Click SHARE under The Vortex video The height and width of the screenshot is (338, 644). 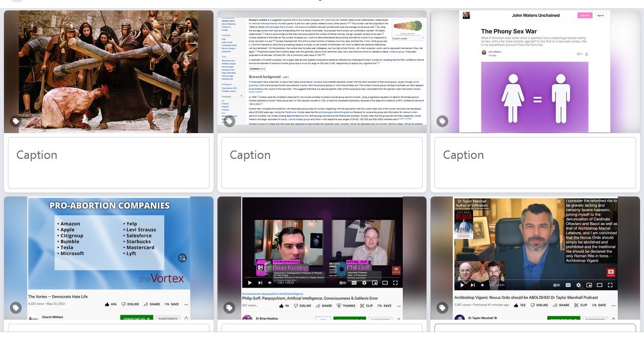tap(152, 304)
